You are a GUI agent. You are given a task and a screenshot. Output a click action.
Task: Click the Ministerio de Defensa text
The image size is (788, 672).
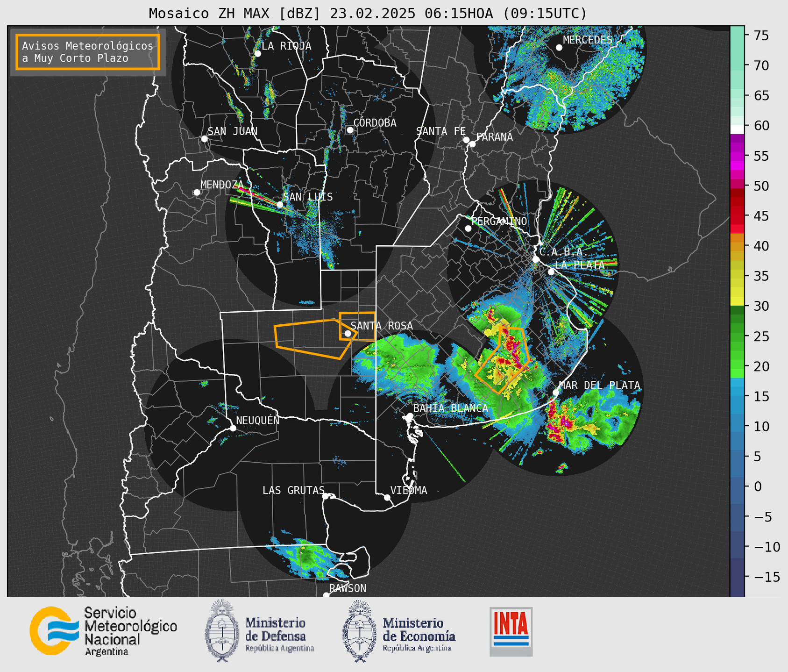(x=280, y=635)
